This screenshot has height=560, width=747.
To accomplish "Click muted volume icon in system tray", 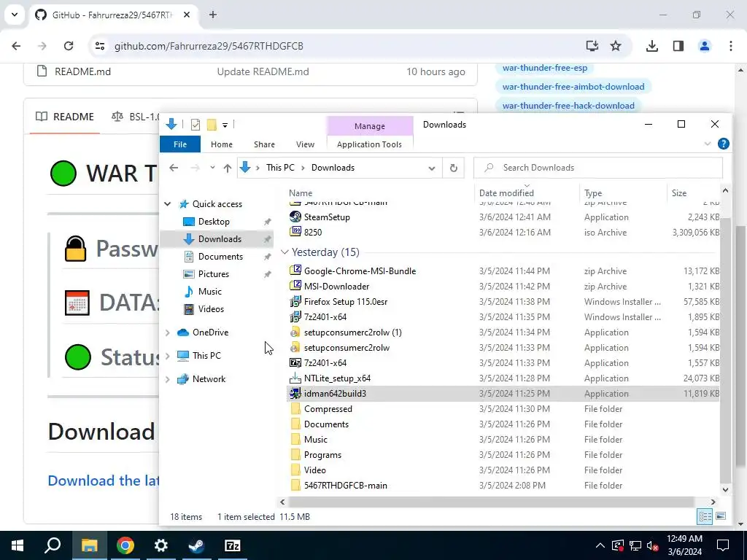I will click(653, 545).
